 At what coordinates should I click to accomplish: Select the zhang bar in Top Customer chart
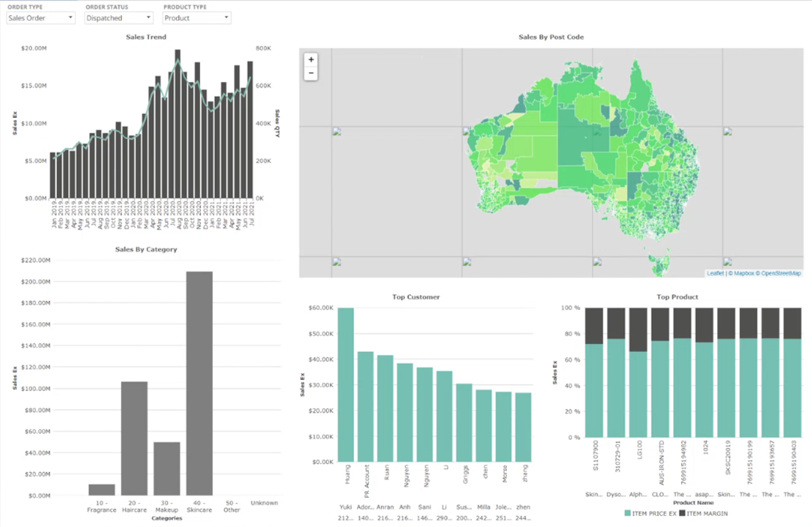tap(523, 427)
